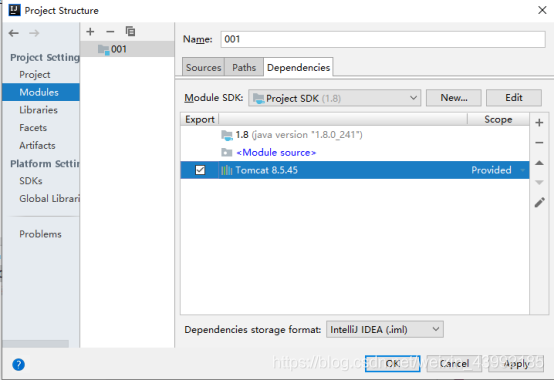Open the Module SDK dropdown
The image size is (554, 381).
pos(334,98)
